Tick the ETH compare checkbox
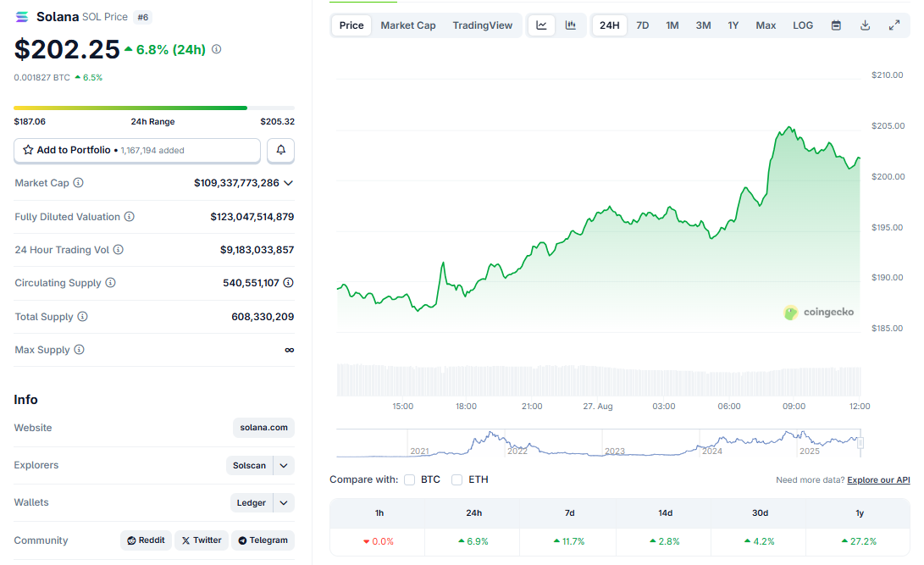Image resolution: width=924 pixels, height=565 pixels. point(456,479)
